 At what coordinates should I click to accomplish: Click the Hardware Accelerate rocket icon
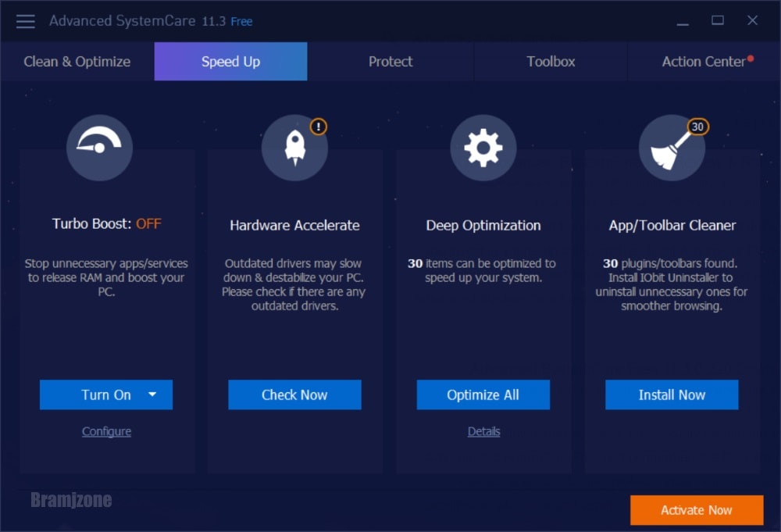coord(295,148)
